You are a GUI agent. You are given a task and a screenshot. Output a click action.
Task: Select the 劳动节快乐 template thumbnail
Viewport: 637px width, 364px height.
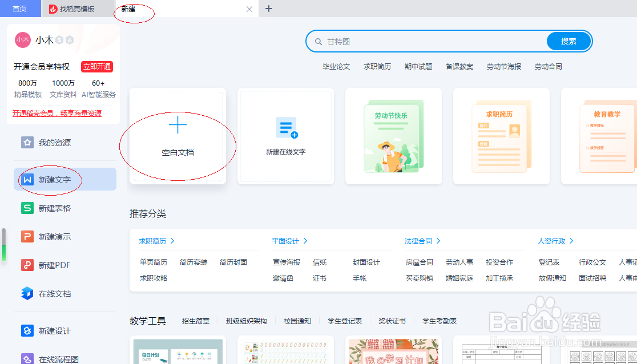point(393,136)
